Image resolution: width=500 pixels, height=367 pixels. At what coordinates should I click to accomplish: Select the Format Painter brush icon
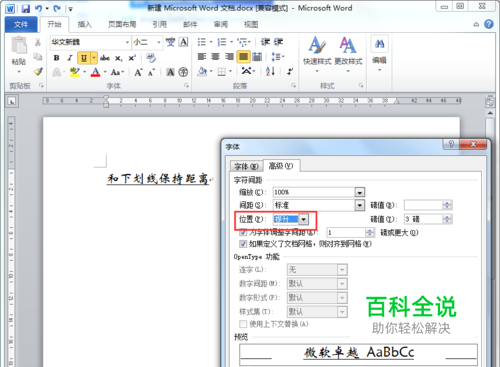click(38, 71)
